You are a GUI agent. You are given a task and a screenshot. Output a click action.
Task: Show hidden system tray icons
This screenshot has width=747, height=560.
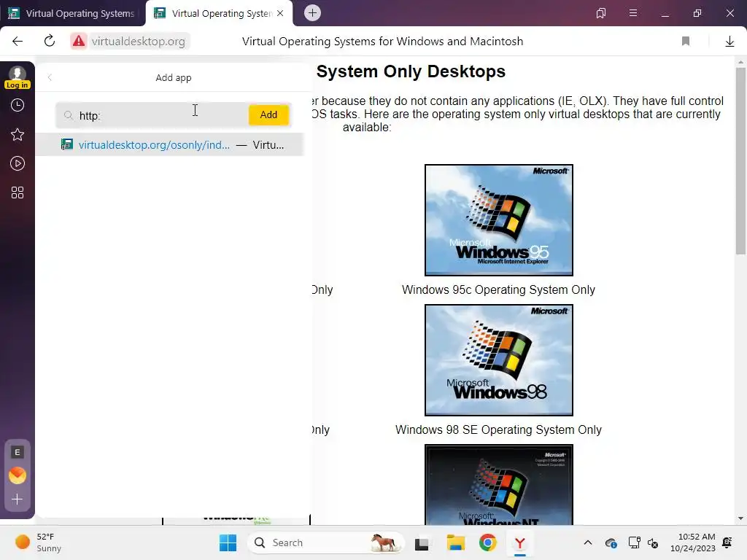[588, 542]
